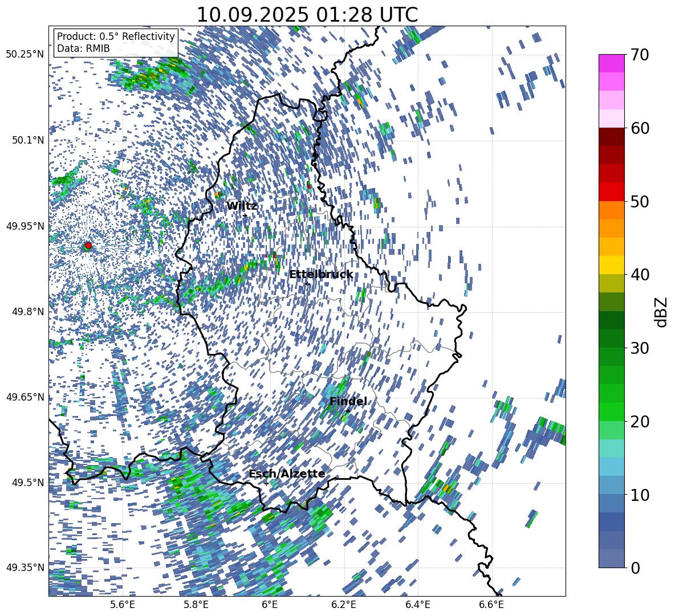
Task: Click the 6.4°E longitude label
Action: (x=417, y=605)
